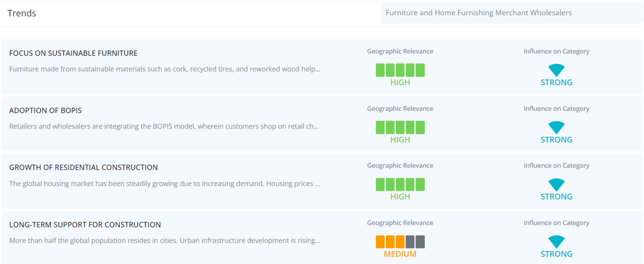Click the truncated description text under Growth of Residential Construction
The width and height of the screenshot is (644, 264).
coord(164,184)
